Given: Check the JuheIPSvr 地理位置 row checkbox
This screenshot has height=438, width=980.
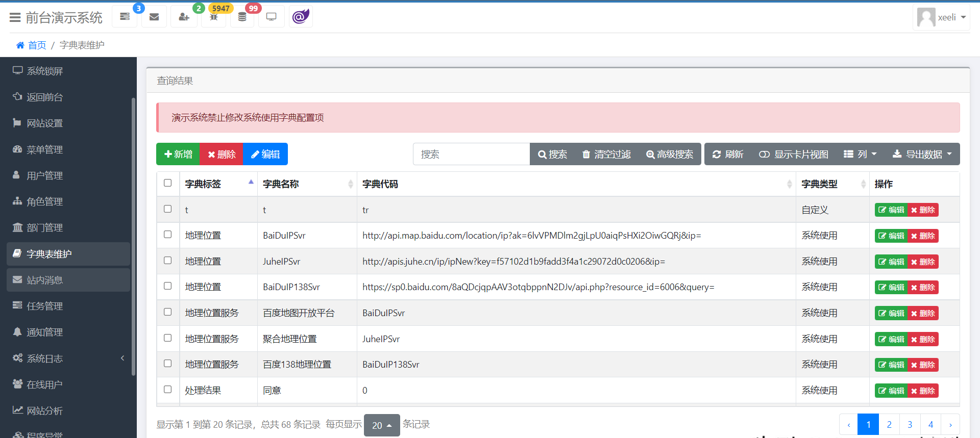Looking at the screenshot, I should click(167, 261).
